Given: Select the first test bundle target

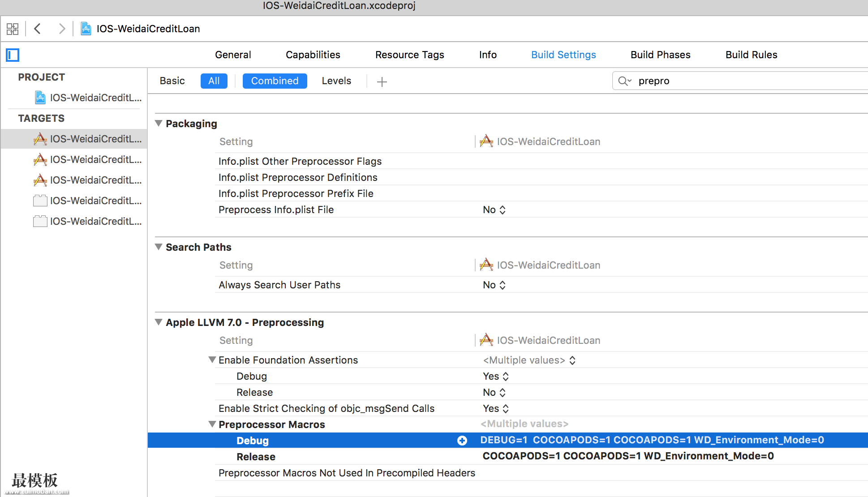Looking at the screenshot, I should point(88,201).
